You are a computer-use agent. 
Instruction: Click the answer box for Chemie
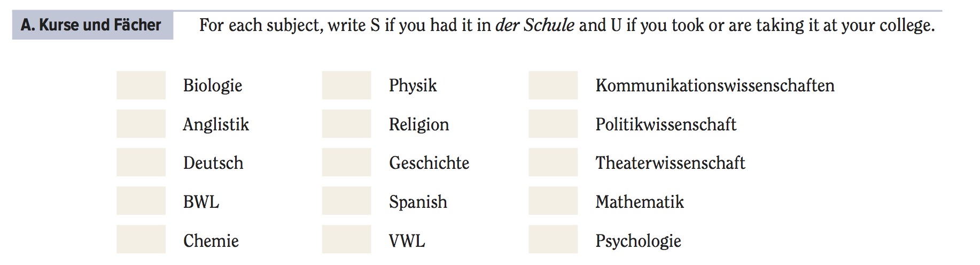coord(141,239)
